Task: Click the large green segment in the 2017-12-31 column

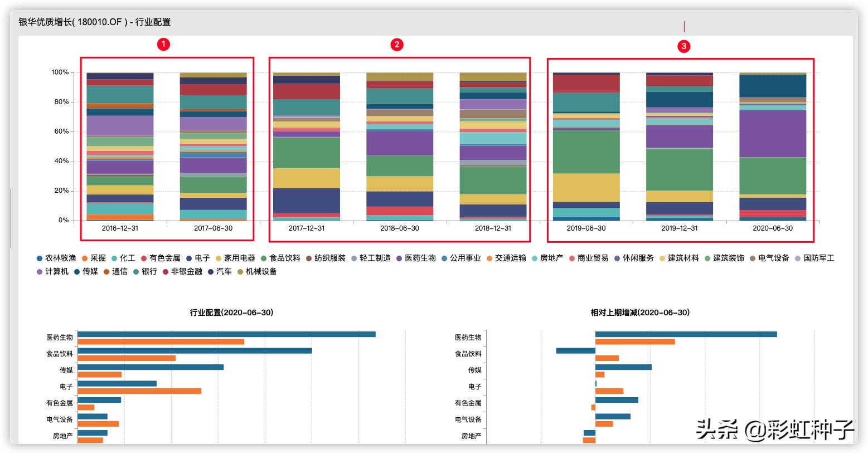Action: (307, 153)
